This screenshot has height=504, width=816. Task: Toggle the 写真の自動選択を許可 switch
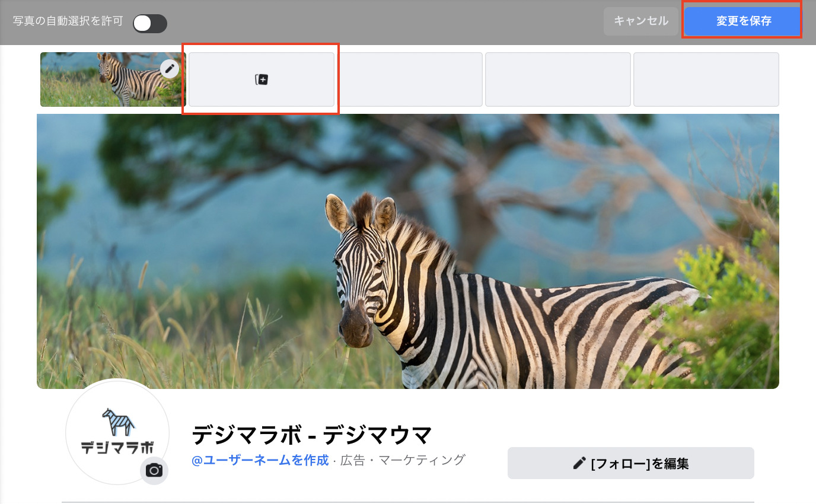pos(149,23)
